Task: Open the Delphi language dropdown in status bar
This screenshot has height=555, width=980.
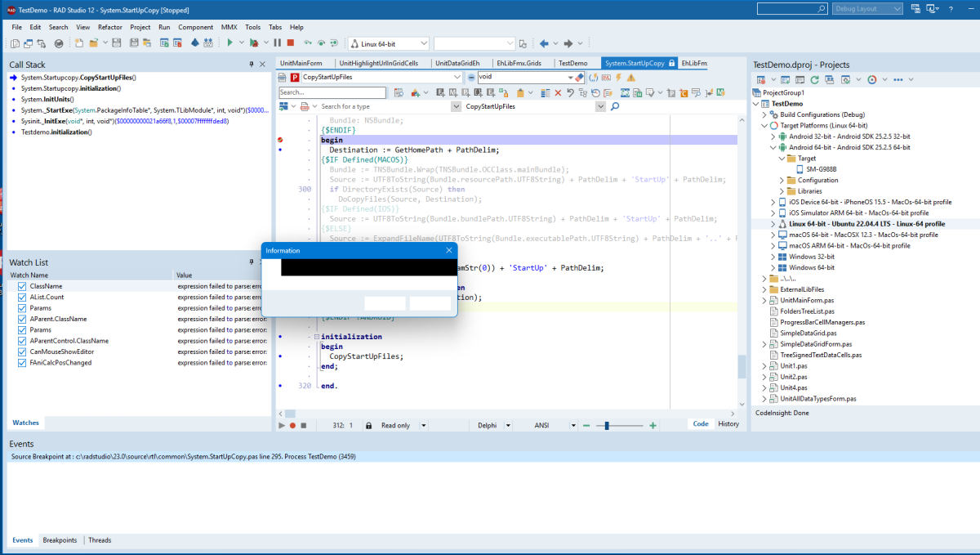Action: (x=508, y=425)
